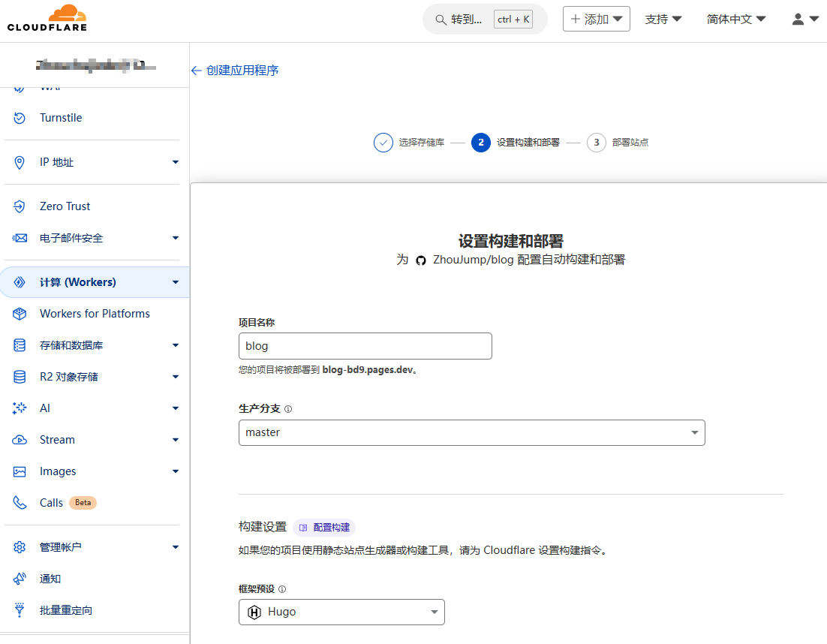The image size is (827, 644).
Task: Click the 项目名称 input field
Action: point(365,346)
